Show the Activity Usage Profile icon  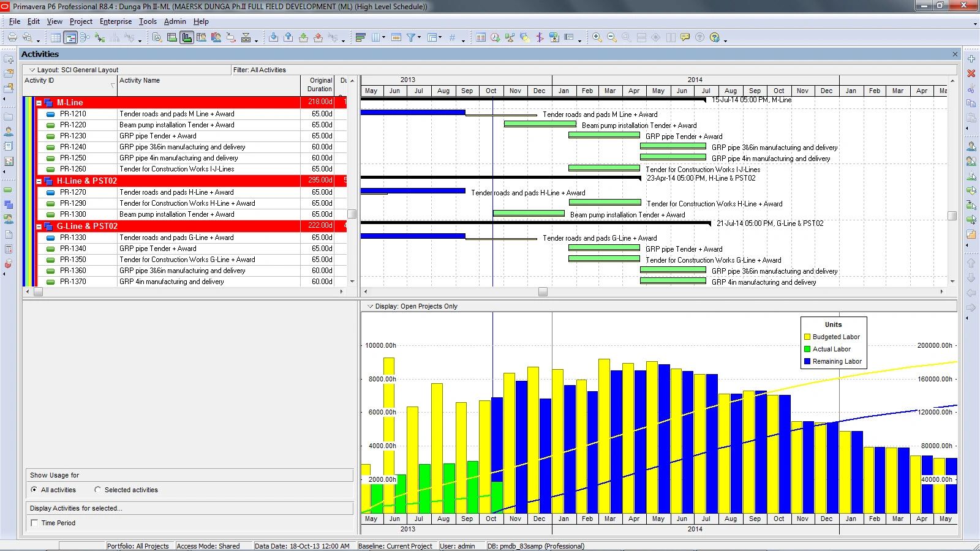coord(187,37)
